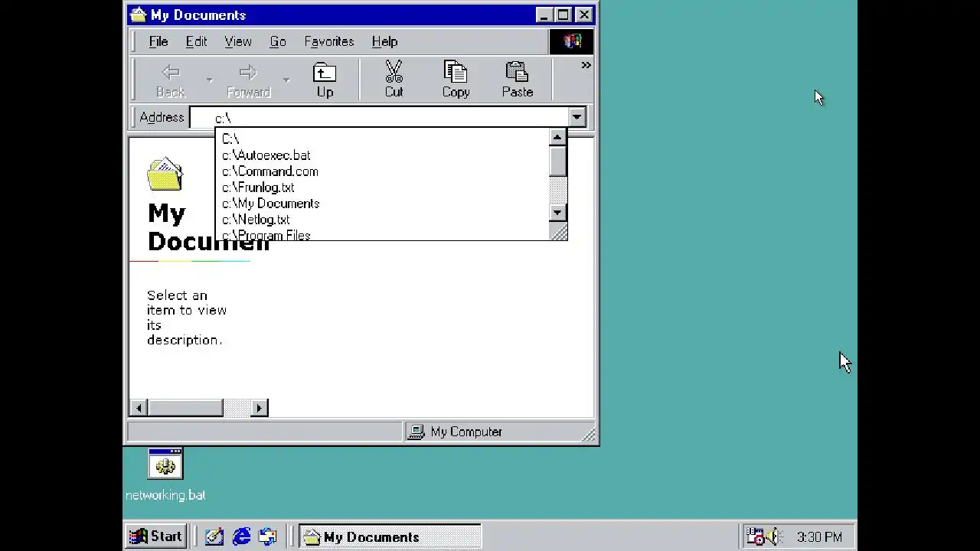Image resolution: width=980 pixels, height=551 pixels.
Task: Click the My Documents folder icon in pane
Action: coord(165,174)
